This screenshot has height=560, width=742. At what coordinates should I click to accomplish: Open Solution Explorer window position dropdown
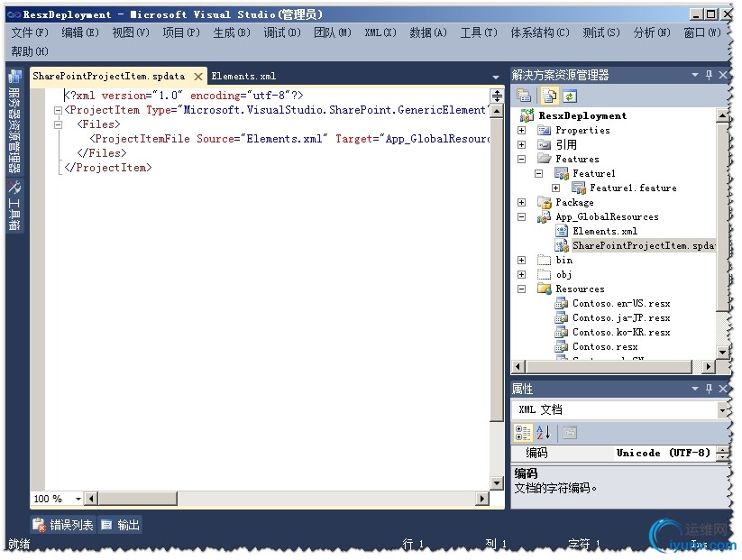[695, 75]
